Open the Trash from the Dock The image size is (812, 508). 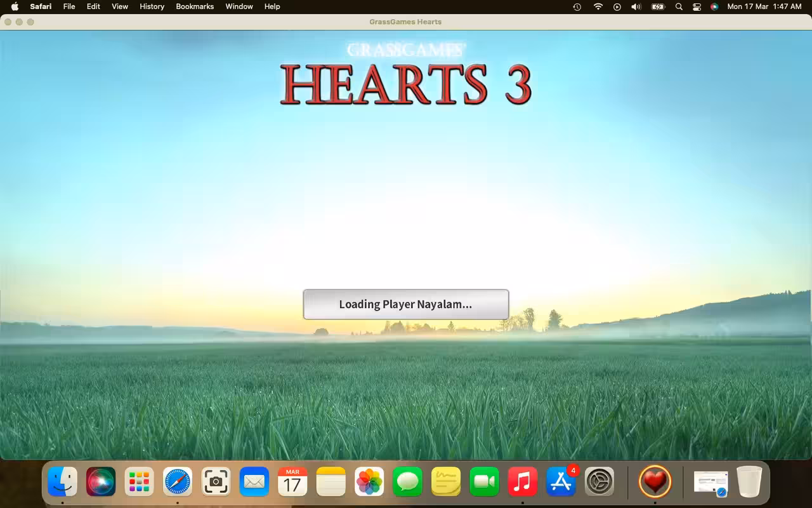point(749,482)
